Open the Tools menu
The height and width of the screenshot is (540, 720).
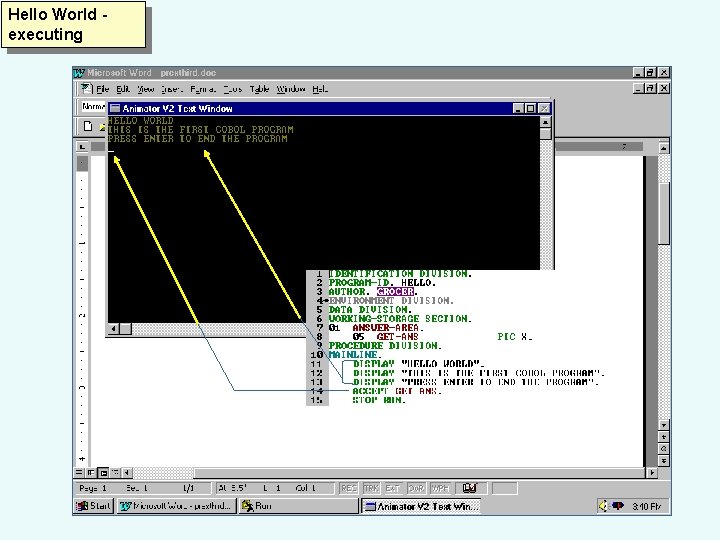click(232, 89)
